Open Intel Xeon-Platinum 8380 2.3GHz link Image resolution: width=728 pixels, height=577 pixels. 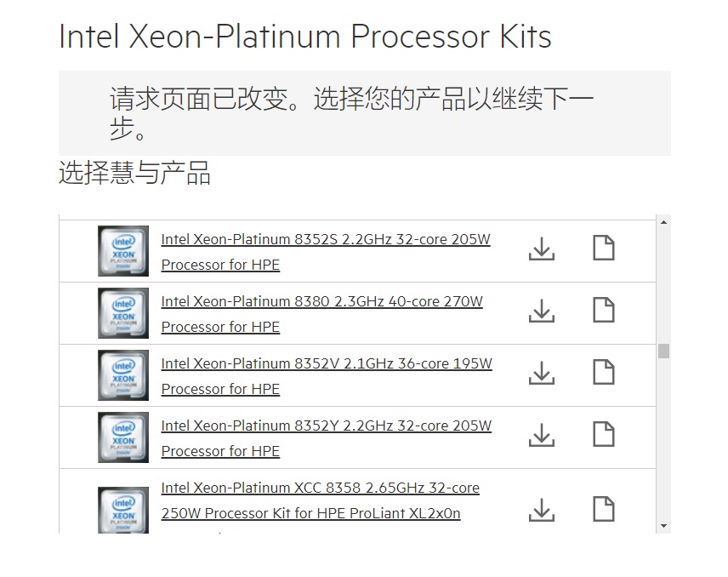tap(321, 302)
